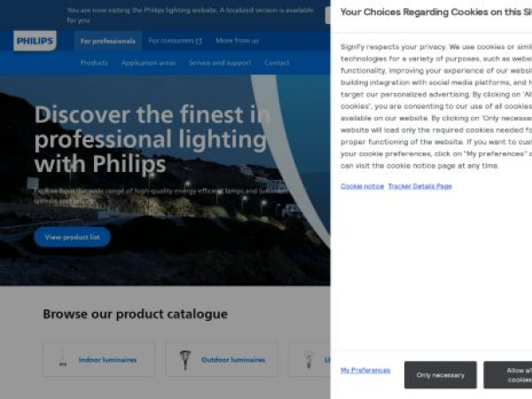532x399 pixels.
Task: Choose Only necessary cookies
Action: point(441,375)
